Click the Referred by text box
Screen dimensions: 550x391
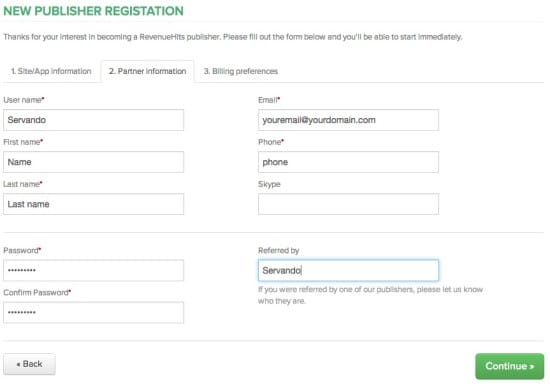[348, 270]
